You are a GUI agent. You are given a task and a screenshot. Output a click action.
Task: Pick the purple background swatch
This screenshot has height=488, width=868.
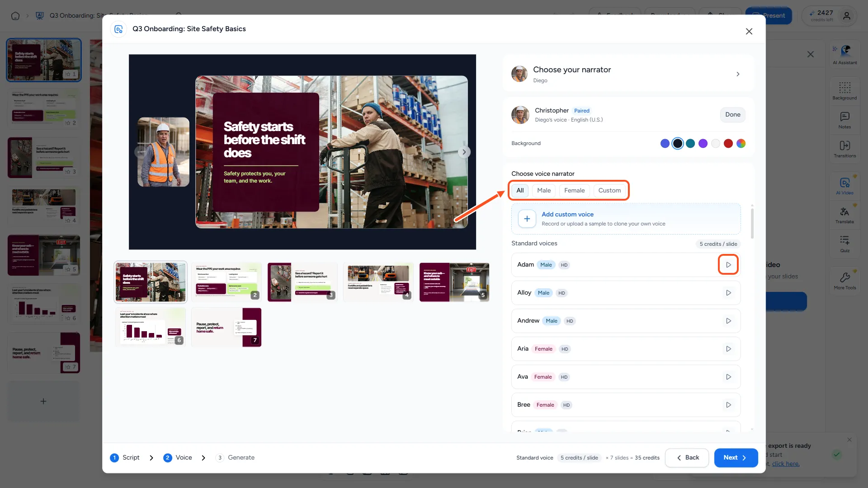pos(703,144)
